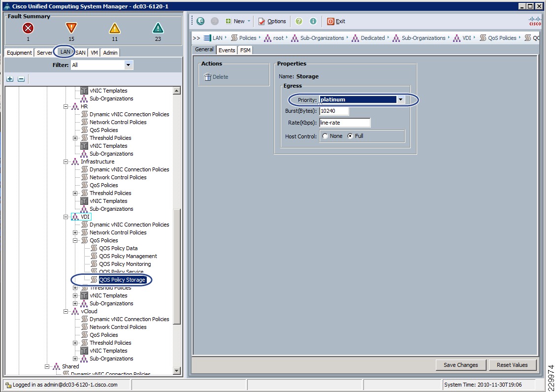Select QOS Policy Monitoring
This screenshot has height=392, width=555.
click(125, 264)
